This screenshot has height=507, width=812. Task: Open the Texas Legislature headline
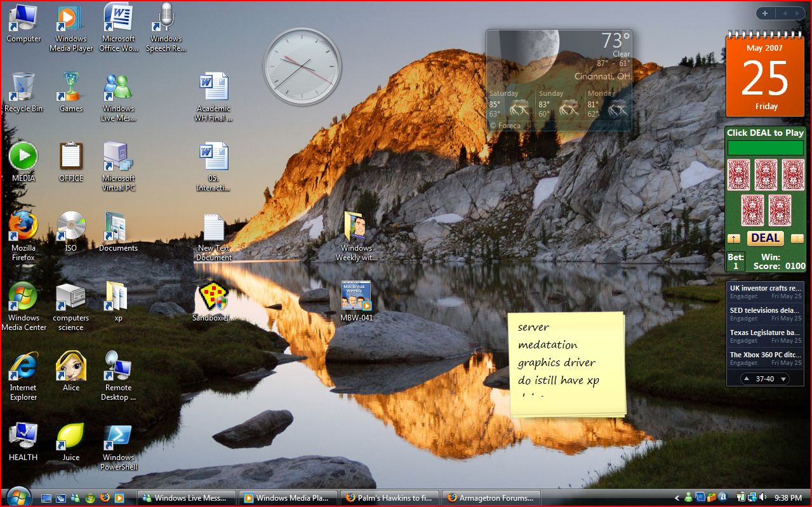(x=764, y=333)
